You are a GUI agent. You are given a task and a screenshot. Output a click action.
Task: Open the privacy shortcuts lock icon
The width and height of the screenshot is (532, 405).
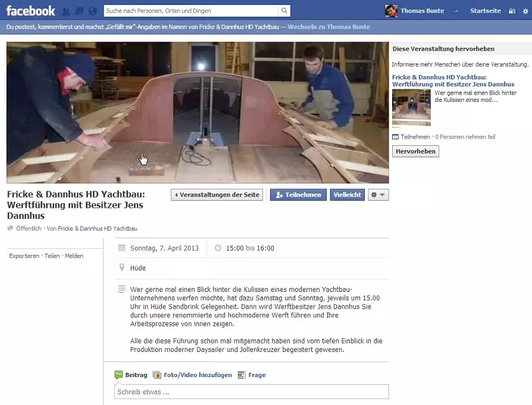coord(512,11)
